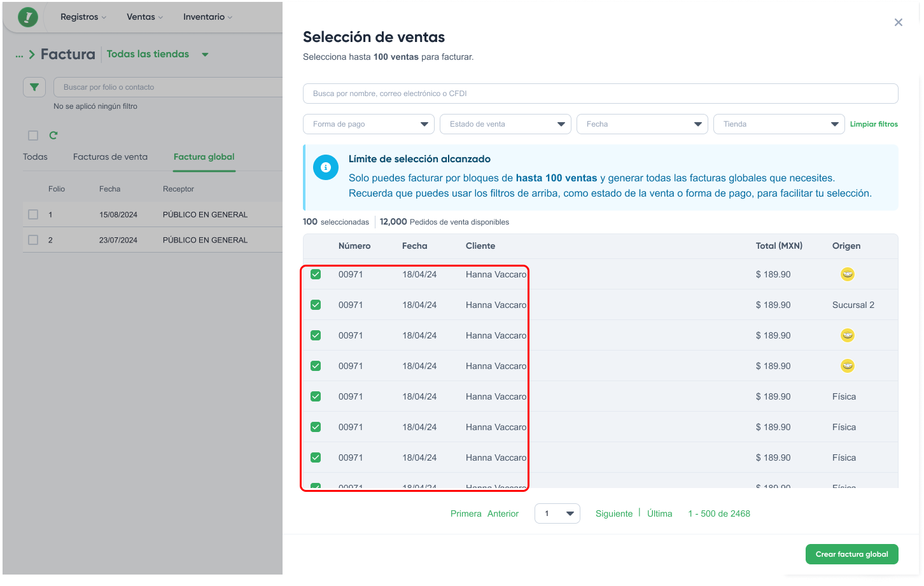
Task: Click breadcrumb ellipsis next to Factura
Action: (19, 55)
